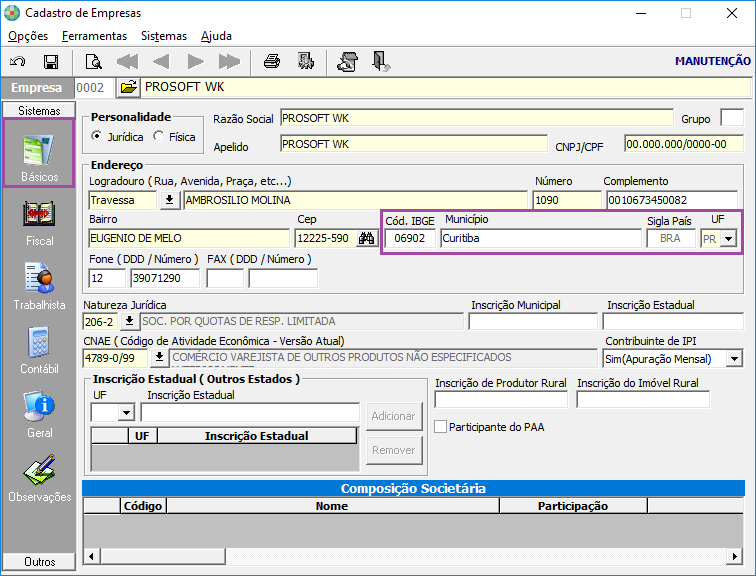
Task: Click Inscrição do Imóvel Rural field
Action: pyautogui.click(x=643, y=400)
